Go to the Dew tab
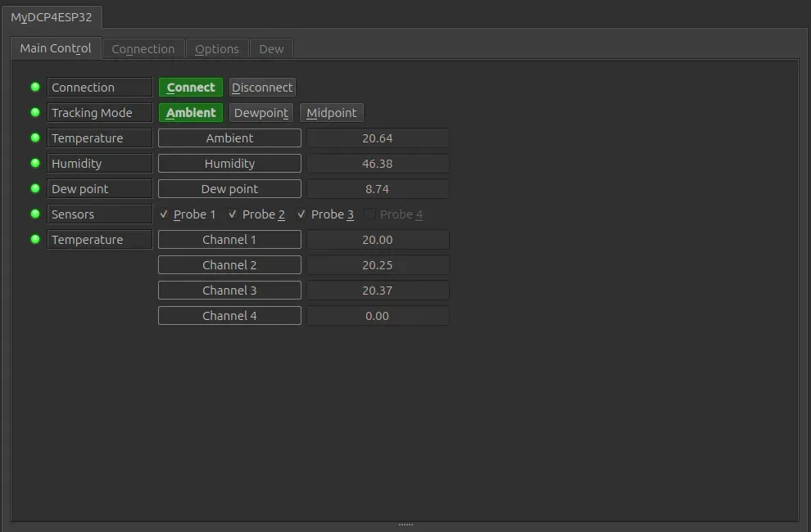The height and width of the screenshot is (532, 811). [271, 49]
